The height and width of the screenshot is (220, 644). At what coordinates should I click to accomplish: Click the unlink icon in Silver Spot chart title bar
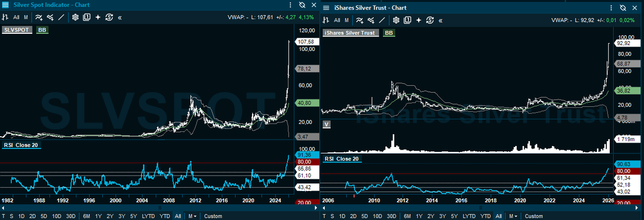pyautogui.click(x=302, y=5)
